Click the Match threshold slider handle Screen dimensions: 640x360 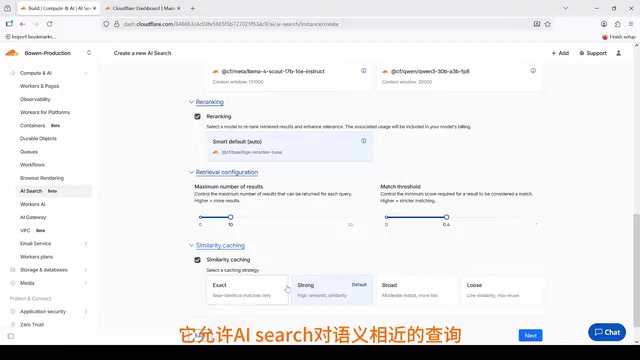(x=447, y=217)
